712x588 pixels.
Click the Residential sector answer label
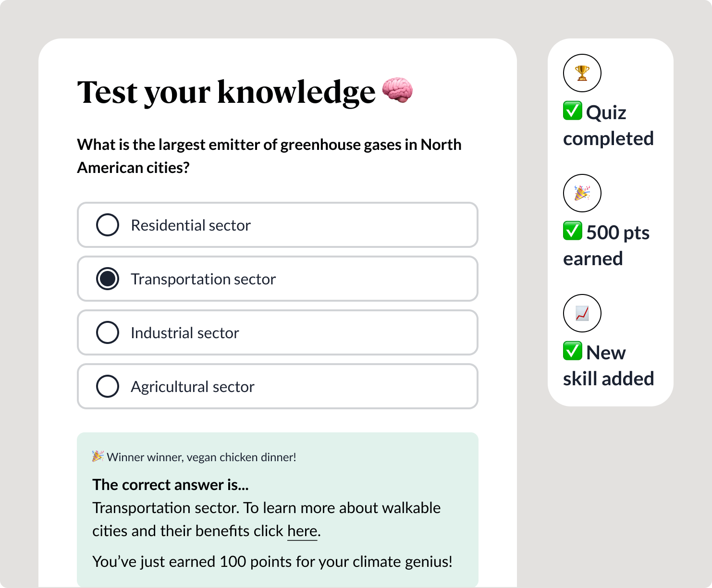[x=191, y=225]
